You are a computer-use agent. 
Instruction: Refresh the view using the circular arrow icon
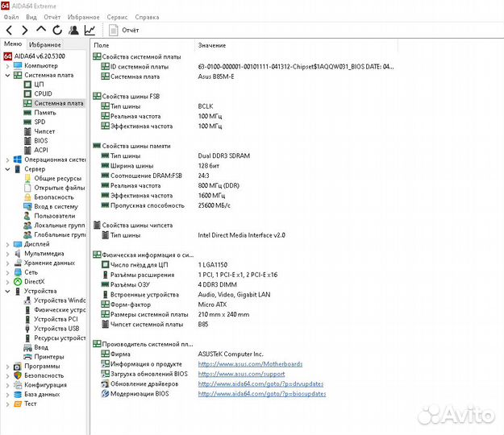coord(57,30)
